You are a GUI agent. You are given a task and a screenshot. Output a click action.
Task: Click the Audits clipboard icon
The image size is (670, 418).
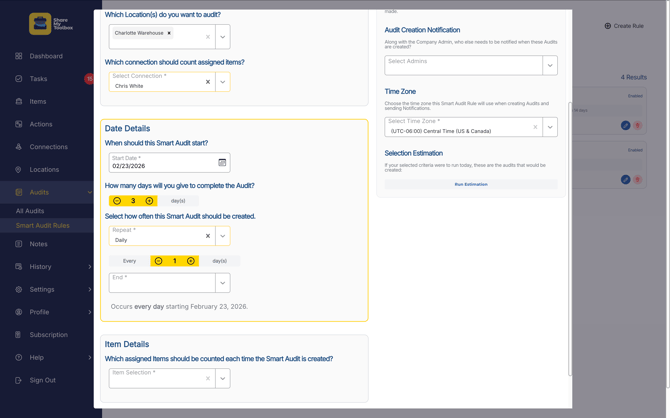pyautogui.click(x=18, y=192)
